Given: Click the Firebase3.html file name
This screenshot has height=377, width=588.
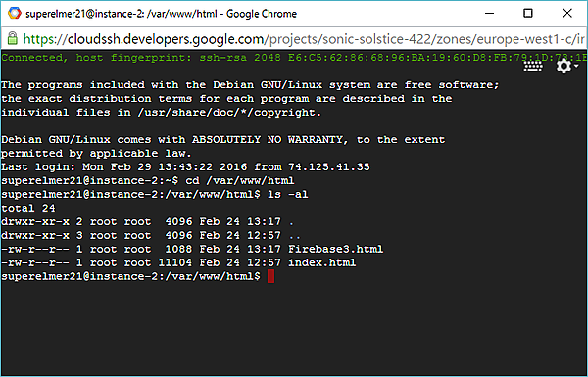Looking at the screenshot, I should pos(335,249).
